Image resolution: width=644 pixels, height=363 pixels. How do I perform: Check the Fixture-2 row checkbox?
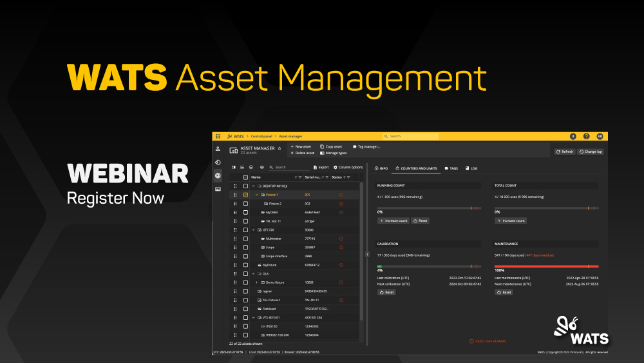click(x=245, y=204)
